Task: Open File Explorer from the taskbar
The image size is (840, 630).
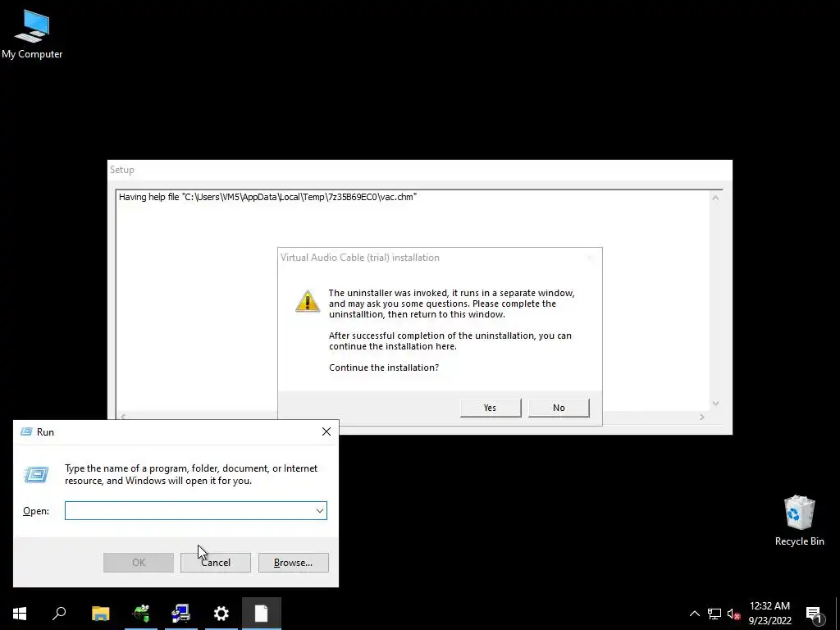Action: pyautogui.click(x=100, y=614)
